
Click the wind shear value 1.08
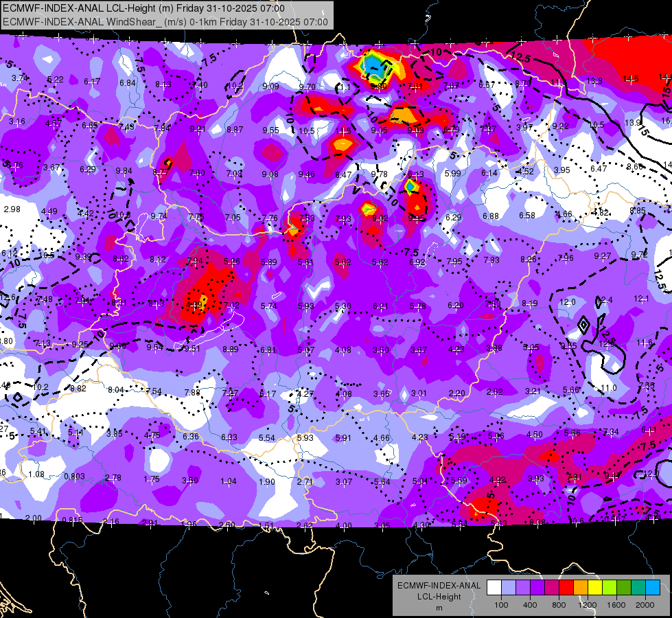coord(36,474)
